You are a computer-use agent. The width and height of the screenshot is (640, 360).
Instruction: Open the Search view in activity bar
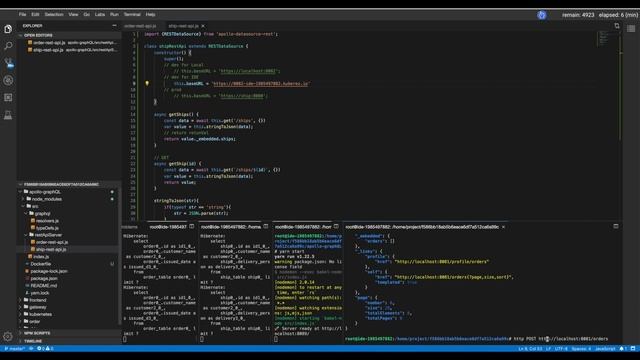click(8, 46)
